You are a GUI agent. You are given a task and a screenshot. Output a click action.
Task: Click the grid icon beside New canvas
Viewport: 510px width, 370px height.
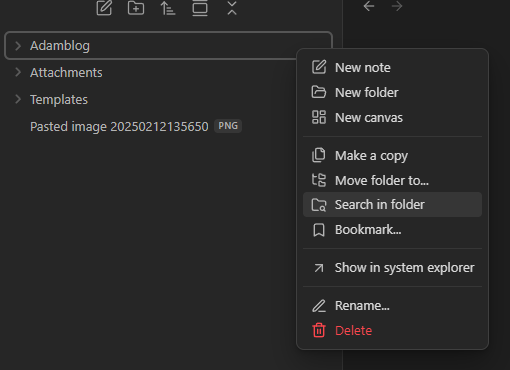pos(319,117)
